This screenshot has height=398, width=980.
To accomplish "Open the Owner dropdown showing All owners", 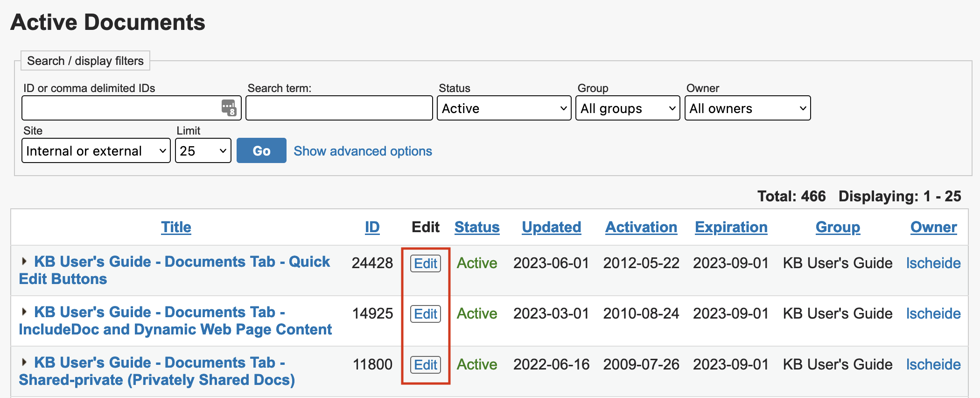I will coord(748,108).
